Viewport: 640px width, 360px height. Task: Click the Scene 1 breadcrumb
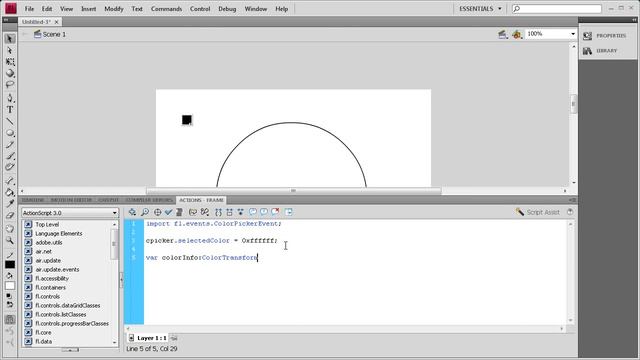(x=50, y=34)
